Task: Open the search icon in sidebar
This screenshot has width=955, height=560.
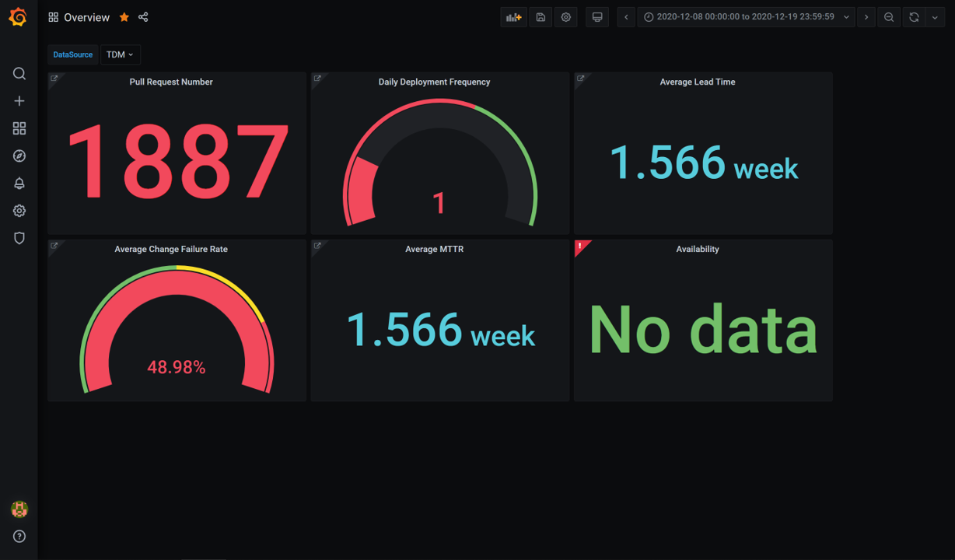Action: (19, 74)
